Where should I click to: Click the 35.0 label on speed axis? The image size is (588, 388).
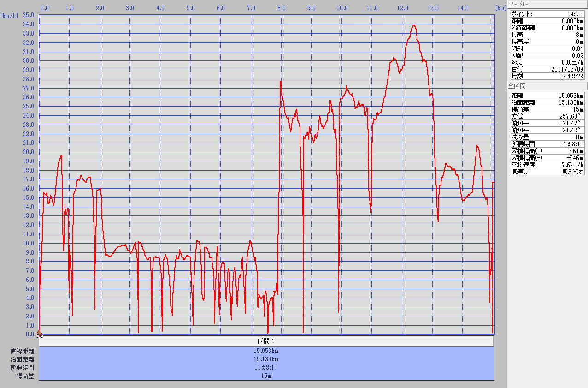click(29, 15)
